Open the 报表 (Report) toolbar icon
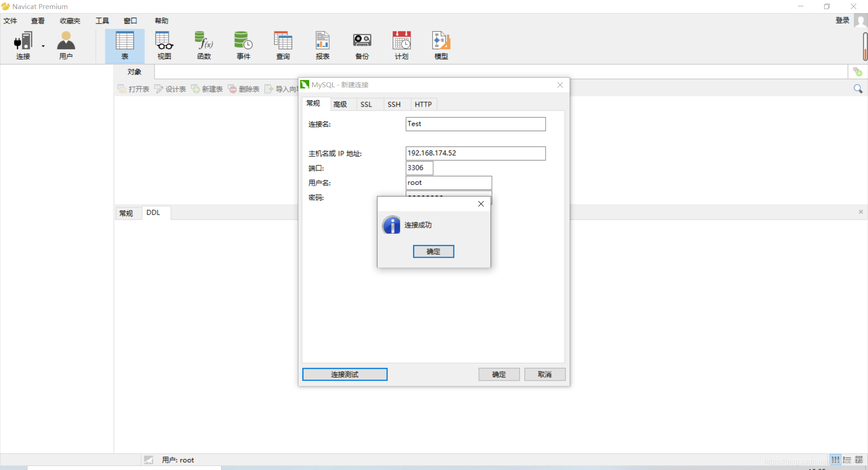Image resolution: width=868 pixels, height=470 pixels. (322, 46)
